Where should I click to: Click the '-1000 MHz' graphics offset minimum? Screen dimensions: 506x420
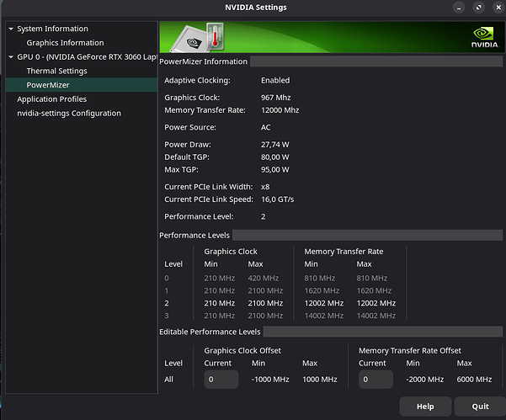[x=270, y=380]
